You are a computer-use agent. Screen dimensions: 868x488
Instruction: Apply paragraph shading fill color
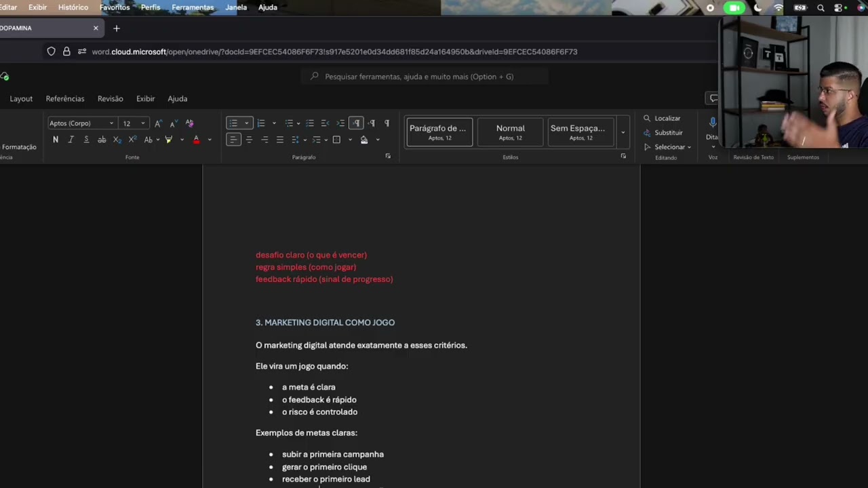364,140
